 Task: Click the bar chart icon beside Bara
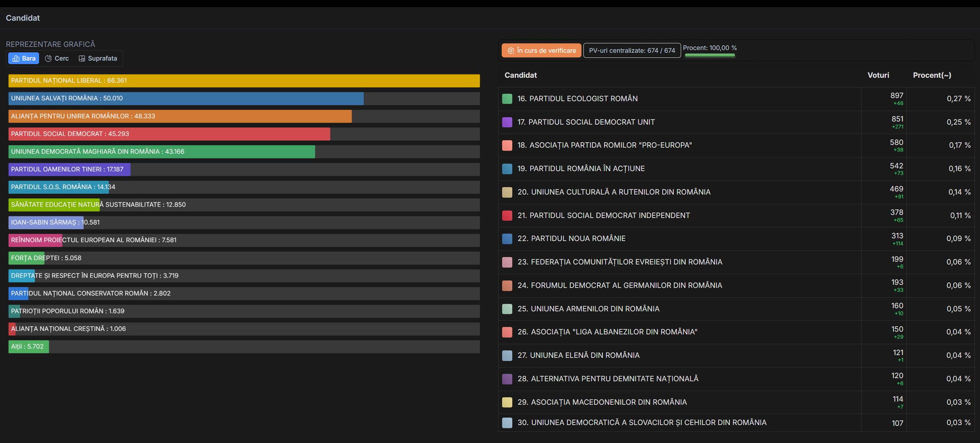coord(16,59)
